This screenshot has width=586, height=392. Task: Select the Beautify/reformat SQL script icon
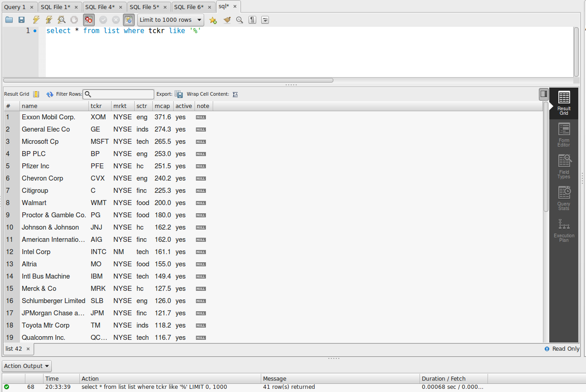pos(227,20)
